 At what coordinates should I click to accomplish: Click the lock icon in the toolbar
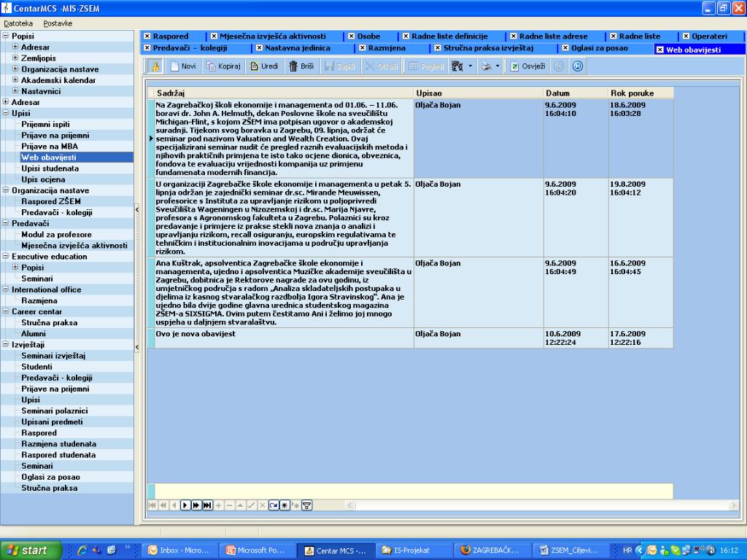tap(155, 66)
